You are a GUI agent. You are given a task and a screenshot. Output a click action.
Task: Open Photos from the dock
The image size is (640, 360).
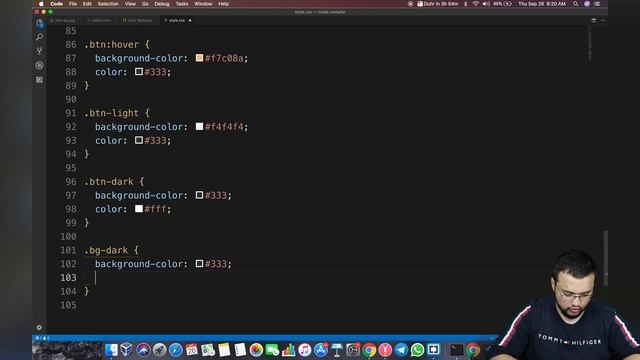tap(256, 350)
